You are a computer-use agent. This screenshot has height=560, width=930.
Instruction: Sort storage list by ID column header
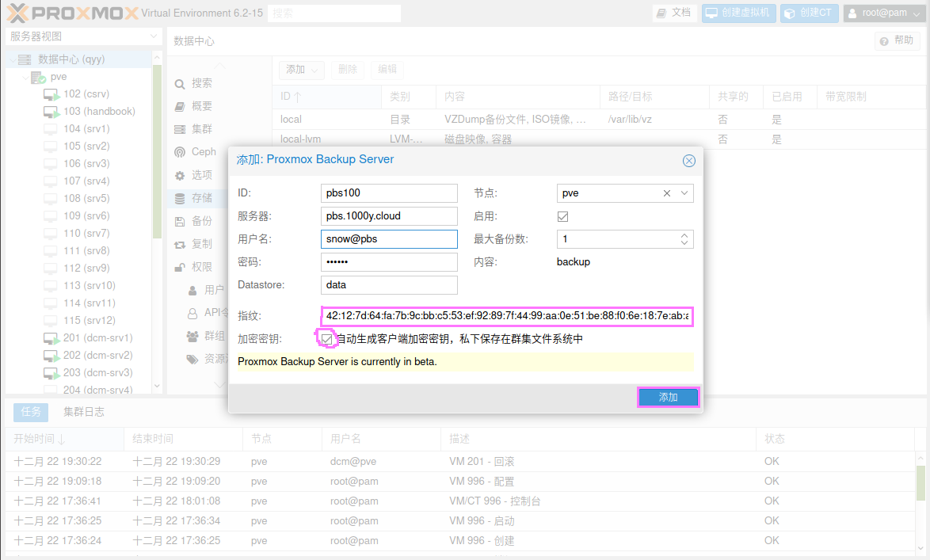pyautogui.click(x=326, y=97)
